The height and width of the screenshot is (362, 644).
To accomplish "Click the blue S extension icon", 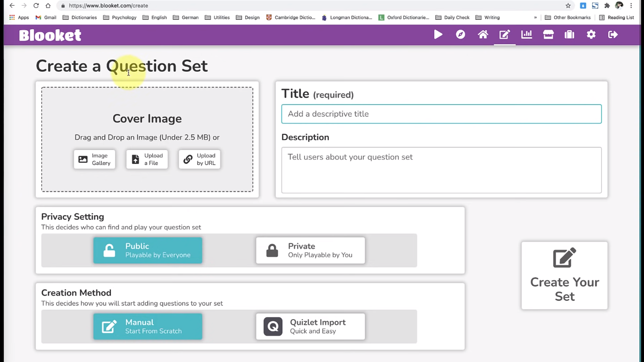I will pos(595,6).
